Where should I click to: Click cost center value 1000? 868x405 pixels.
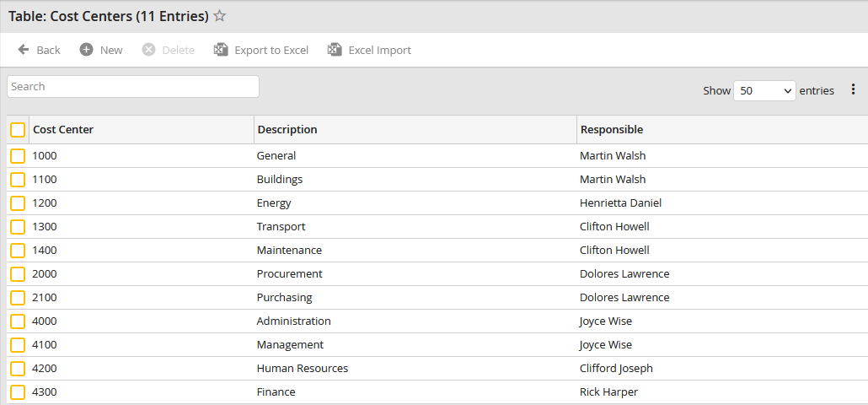coord(45,156)
